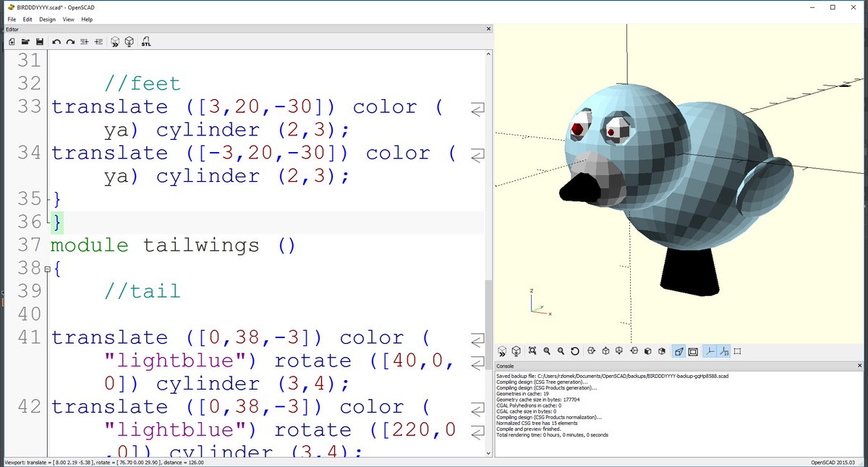Screen dimensions: 868x467
Task: Create a new file from editor toolbar
Action: [12, 42]
